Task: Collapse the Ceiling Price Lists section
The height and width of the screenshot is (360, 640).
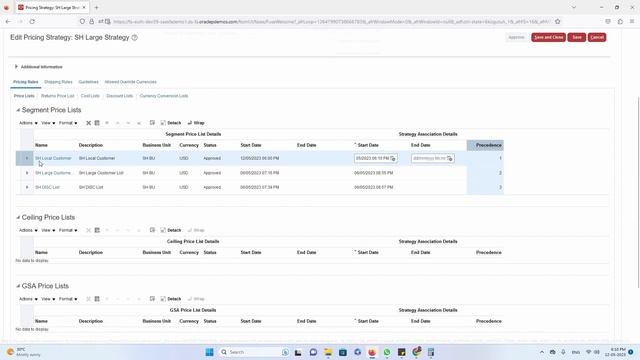Action: [x=18, y=218]
